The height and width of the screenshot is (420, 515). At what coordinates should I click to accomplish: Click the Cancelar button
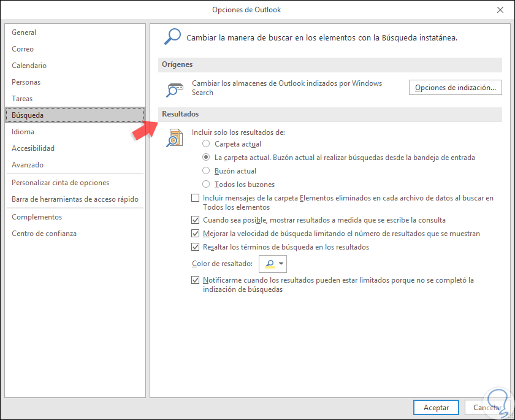487,408
